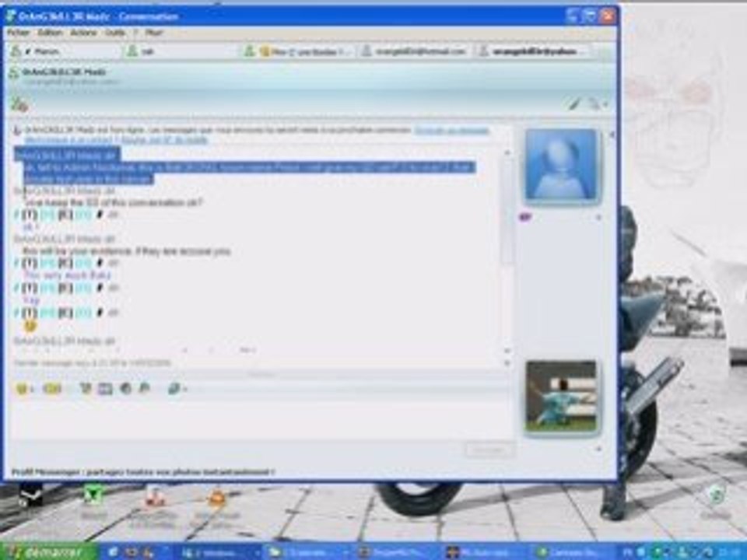Open the fourth taskbar window button

pos(485,552)
